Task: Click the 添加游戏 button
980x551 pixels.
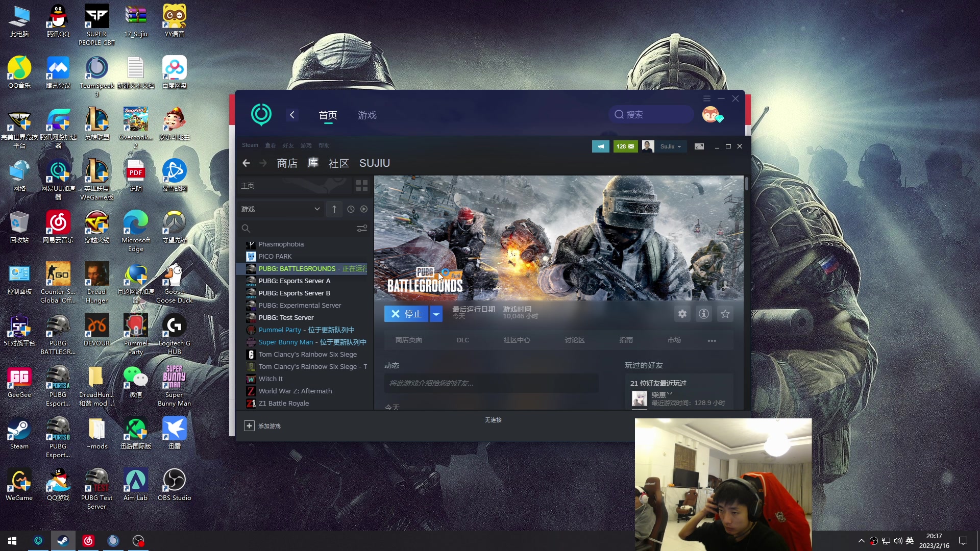Action: (x=263, y=425)
